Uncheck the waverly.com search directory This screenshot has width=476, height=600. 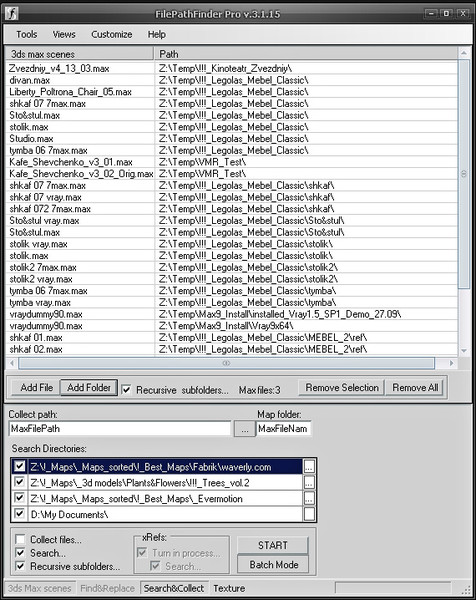pos(19,466)
